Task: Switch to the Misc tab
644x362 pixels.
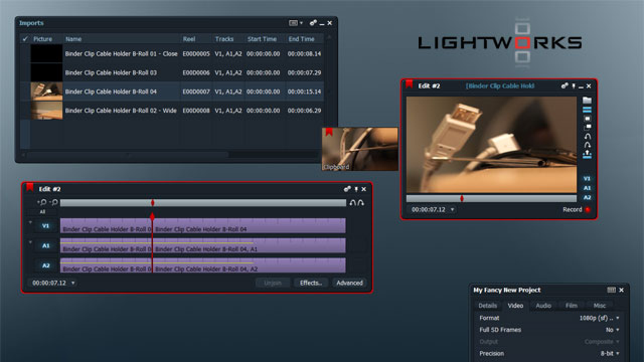Action: [599, 306]
